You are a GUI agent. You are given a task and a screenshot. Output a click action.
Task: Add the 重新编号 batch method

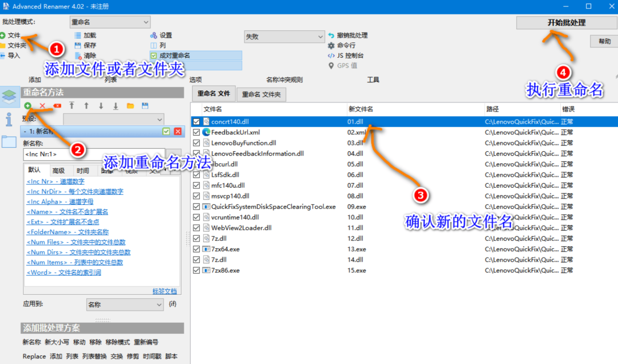pyautogui.click(x=146, y=342)
